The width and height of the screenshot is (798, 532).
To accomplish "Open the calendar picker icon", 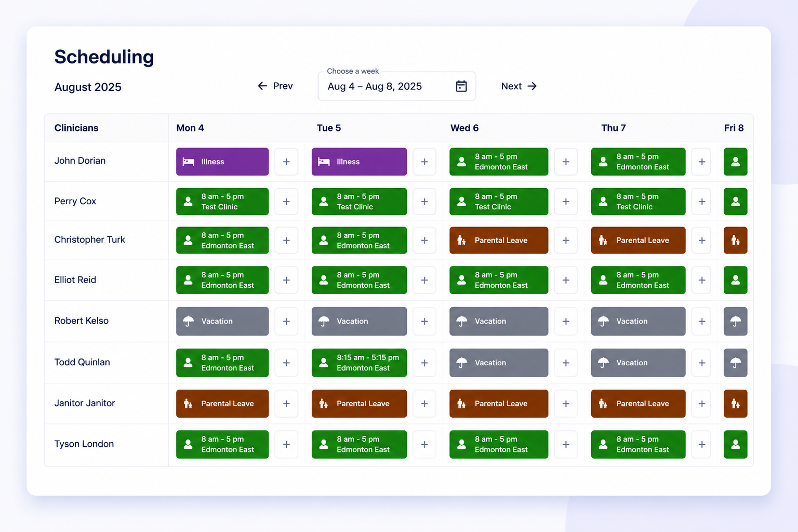I will click(461, 86).
